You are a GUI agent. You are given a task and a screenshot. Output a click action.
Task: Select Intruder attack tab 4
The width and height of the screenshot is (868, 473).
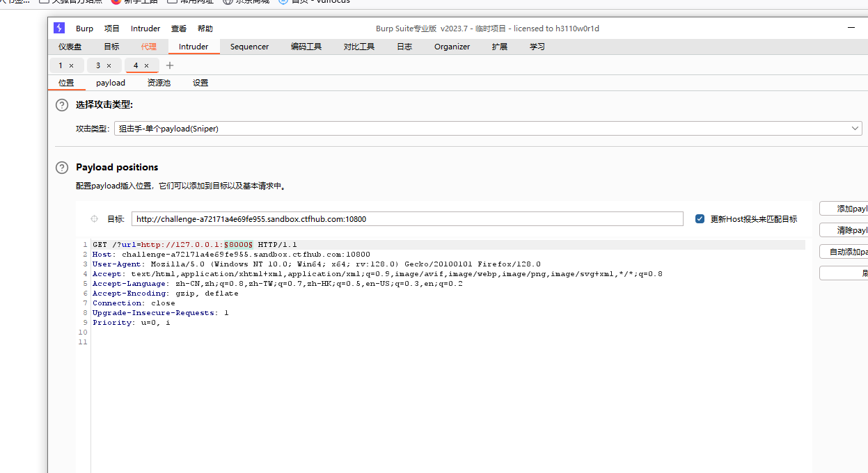click(136, 65)
